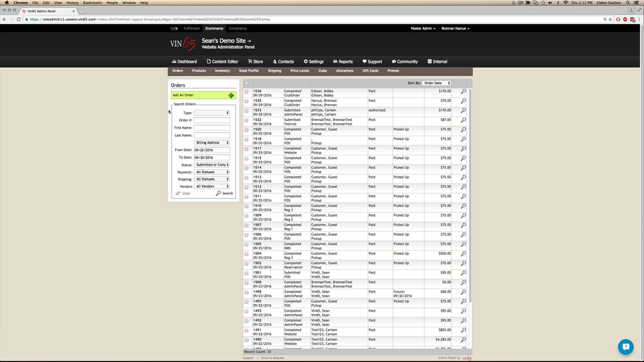Select checkbox for order 1522
This screenshot has height=362, width=644.
pos(246,120)
